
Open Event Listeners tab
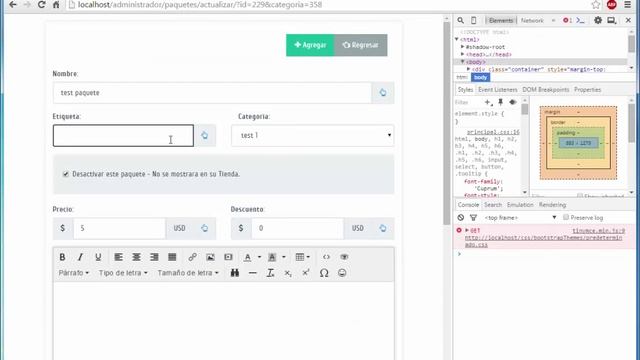pos(498,90)
